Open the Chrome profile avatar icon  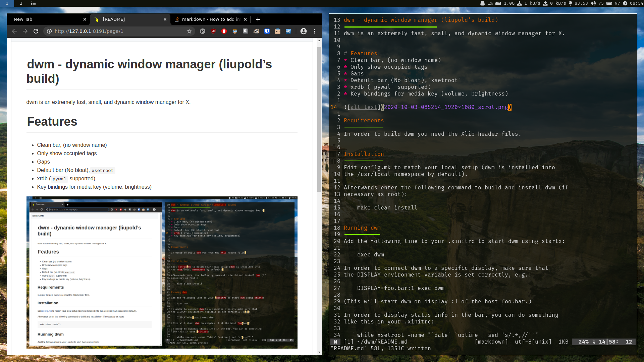pos(304,31)
